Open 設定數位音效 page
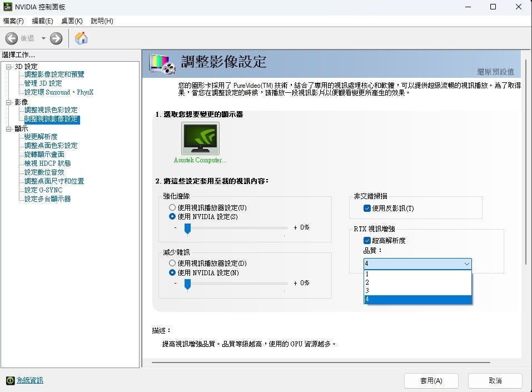Screen dimensions: 532x392 coord(44,172)
